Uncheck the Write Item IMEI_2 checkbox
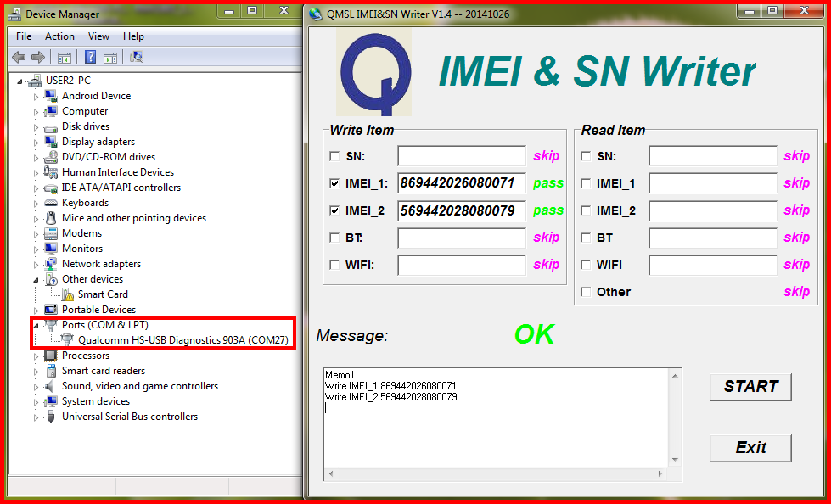 tap(334, 211)
